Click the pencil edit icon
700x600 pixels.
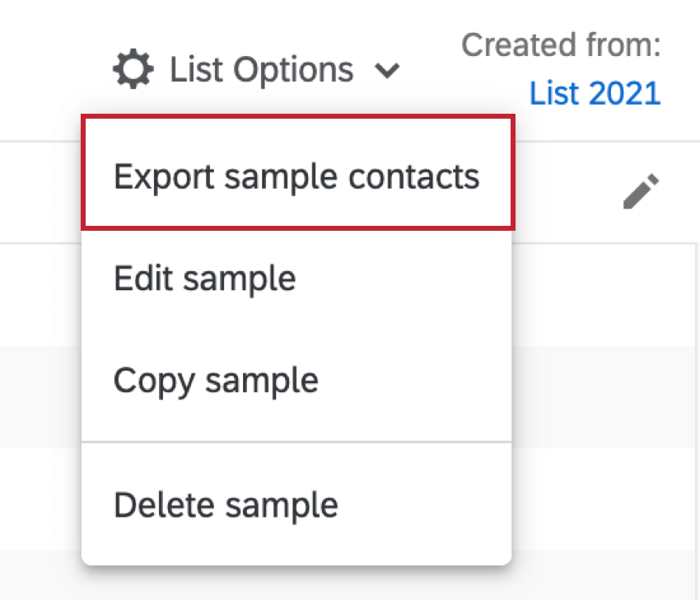[x=641, y=191]
